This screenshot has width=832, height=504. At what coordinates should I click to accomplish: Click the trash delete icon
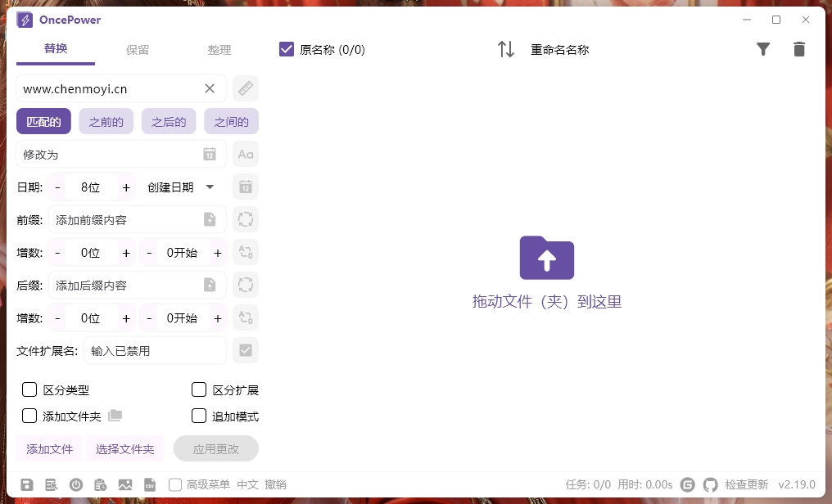click(799, 49)
